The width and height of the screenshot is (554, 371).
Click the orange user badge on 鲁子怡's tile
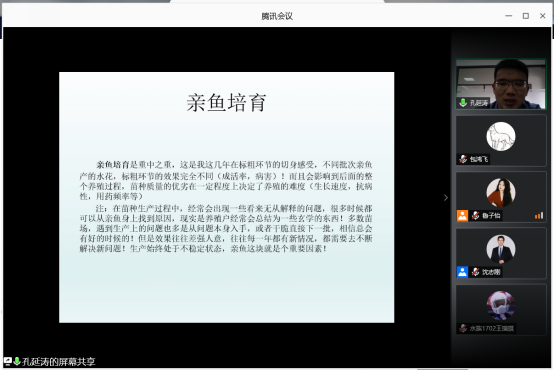pyautogui.click(x=462, y=215)
